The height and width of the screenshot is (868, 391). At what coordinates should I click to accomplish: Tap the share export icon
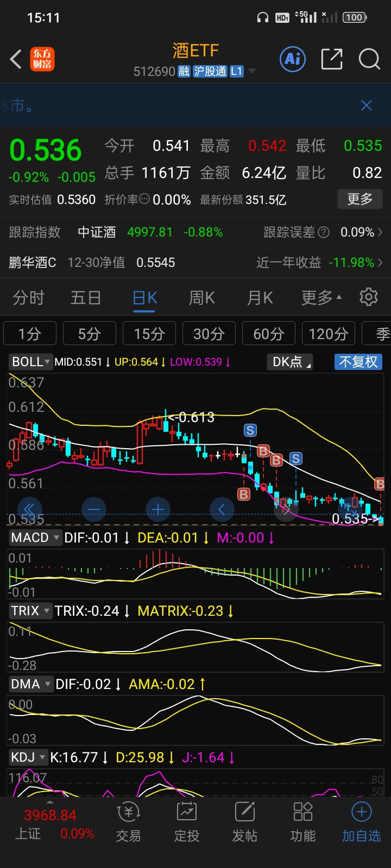coord(332,59)
